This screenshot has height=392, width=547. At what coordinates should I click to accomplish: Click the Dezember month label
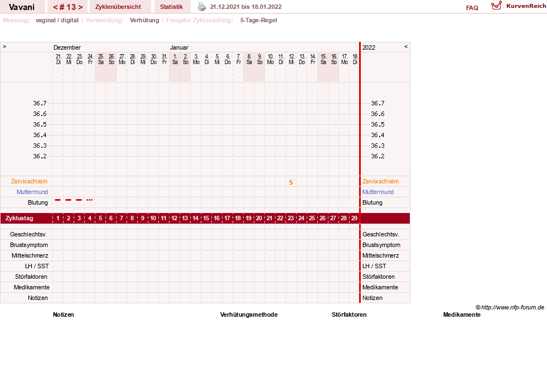[x=67, y=47]
